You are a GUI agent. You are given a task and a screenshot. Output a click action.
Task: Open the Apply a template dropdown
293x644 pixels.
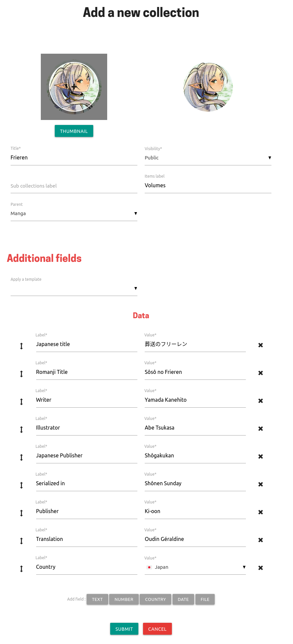(74, 288)
